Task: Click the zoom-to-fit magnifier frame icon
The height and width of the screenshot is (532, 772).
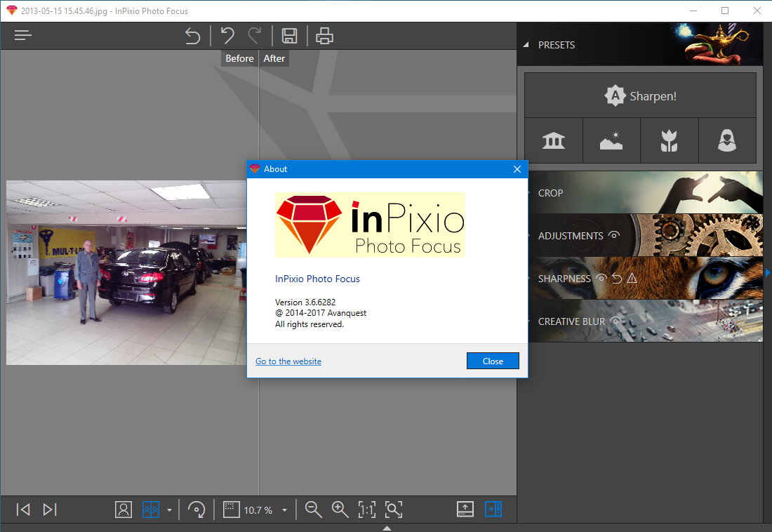Action: (x=394, y=510)
